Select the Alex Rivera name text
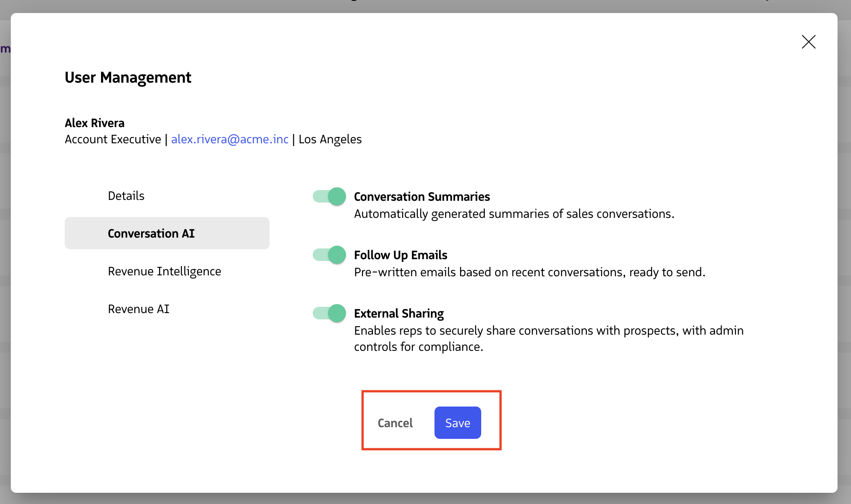This screenshot has width=851, height=504. pyautogui.click(x=94, y=123)
